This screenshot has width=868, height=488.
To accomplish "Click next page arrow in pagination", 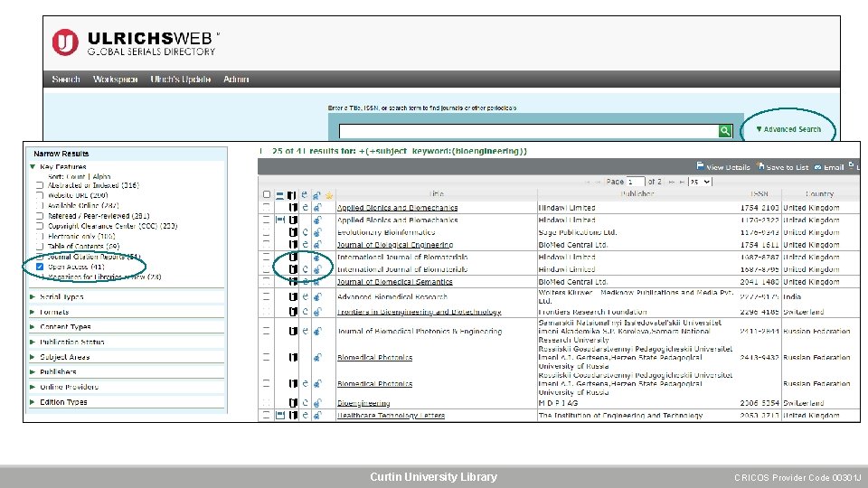I will tap(672, 182).
